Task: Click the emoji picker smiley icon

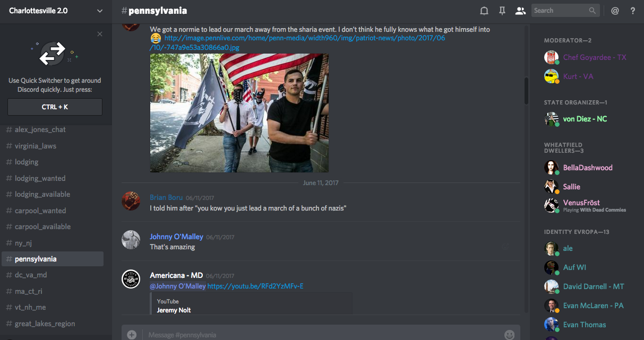Action: 509,335
